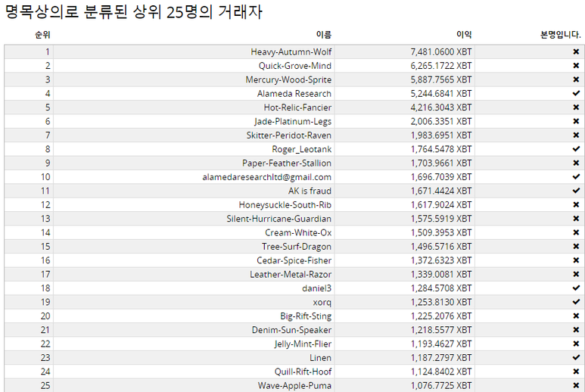Click the X icon in Quill-Rift-Hoof row

coord(576,372)
